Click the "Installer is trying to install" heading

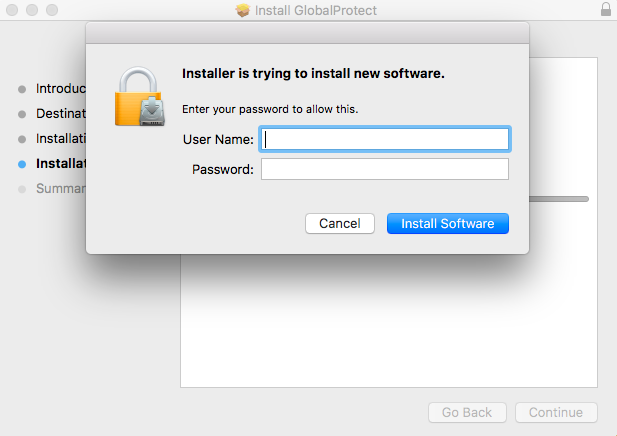point(312,74)
